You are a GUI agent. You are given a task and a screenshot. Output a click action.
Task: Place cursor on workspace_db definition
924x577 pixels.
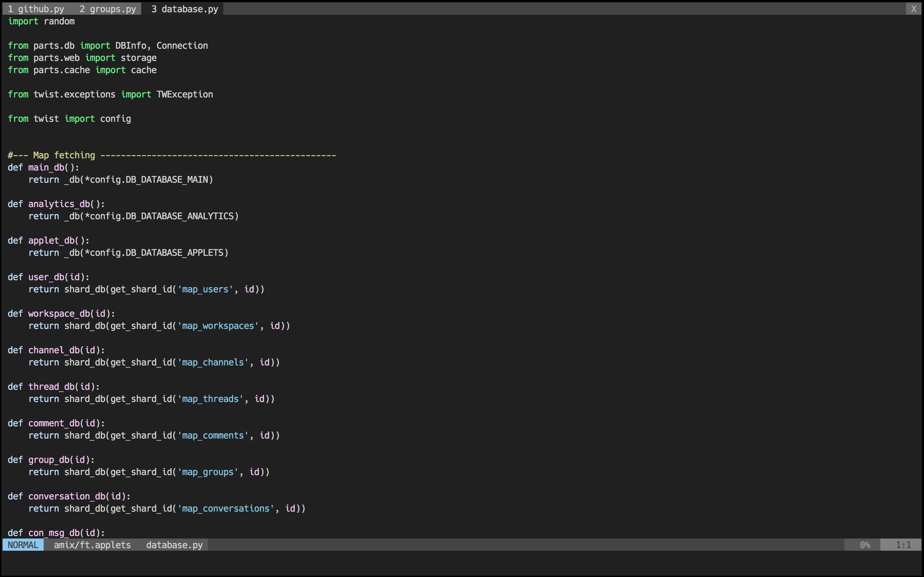(x=59, y=314)
